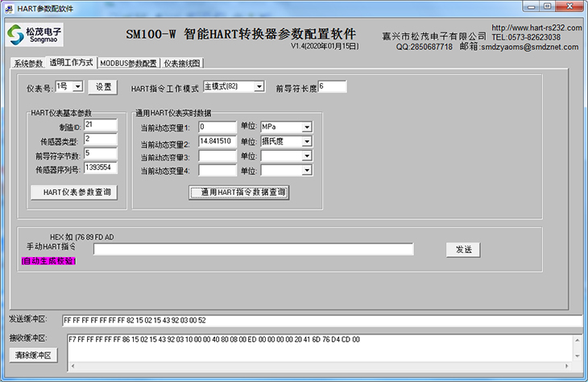Click the 传感器序列号 field
Viewport: 588px width, 382px height.
[101, 168]
